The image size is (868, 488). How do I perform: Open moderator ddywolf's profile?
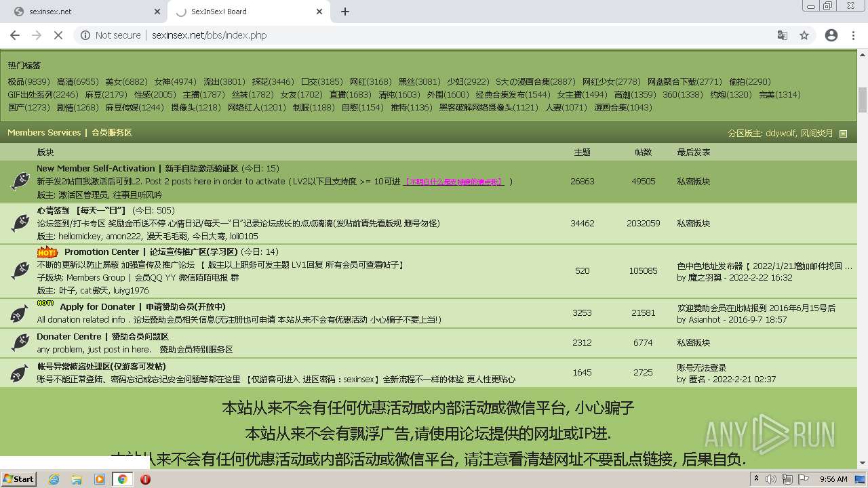[781, 134]
